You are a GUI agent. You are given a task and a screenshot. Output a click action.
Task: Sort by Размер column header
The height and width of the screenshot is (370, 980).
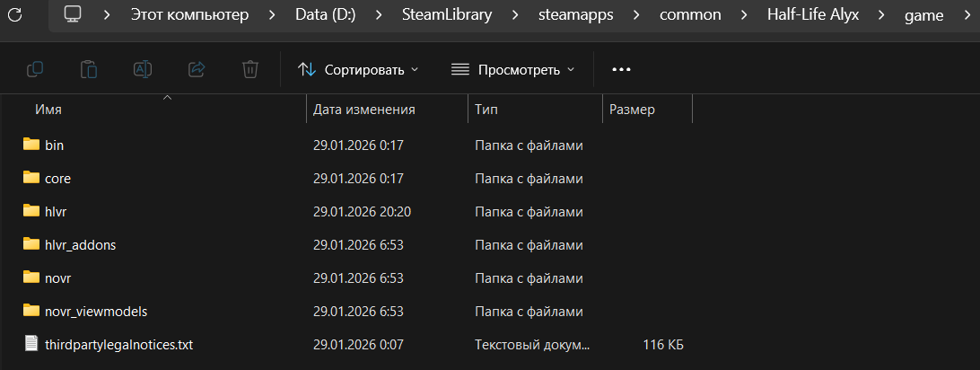[x=633, y=110]
